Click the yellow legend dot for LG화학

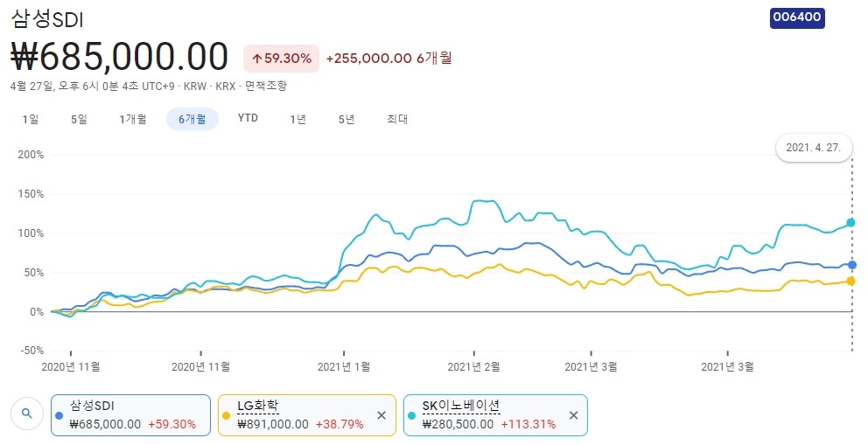(x=226, y=415)
